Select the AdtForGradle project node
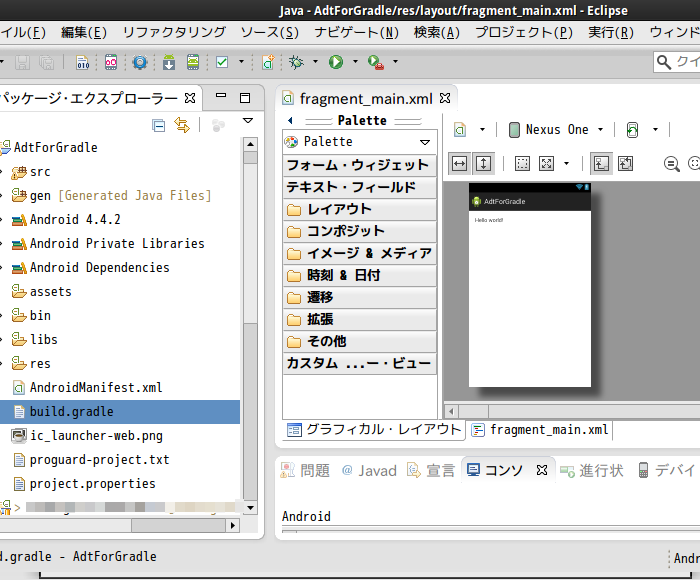 click(55, 147)
